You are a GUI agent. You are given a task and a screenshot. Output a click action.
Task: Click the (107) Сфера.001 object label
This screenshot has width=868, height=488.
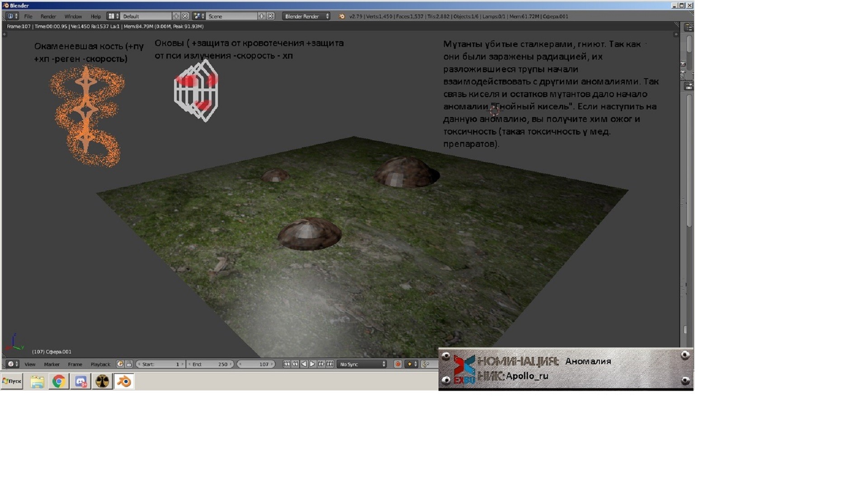52,352
